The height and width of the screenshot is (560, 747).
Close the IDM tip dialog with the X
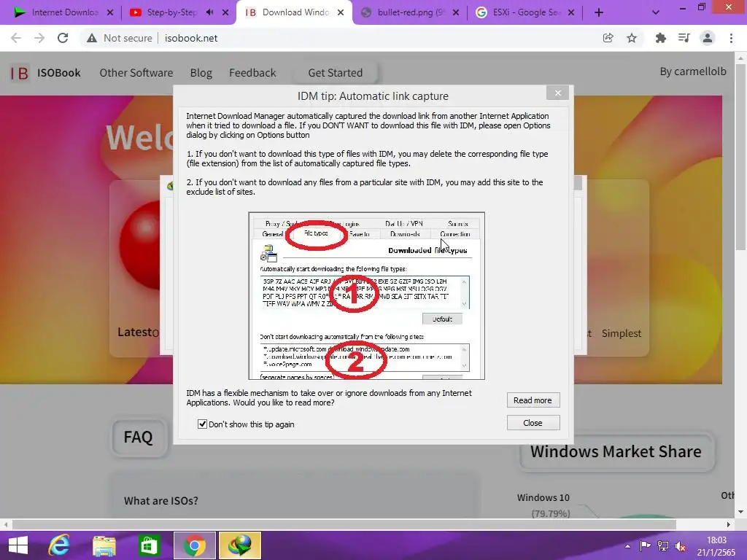558,93
